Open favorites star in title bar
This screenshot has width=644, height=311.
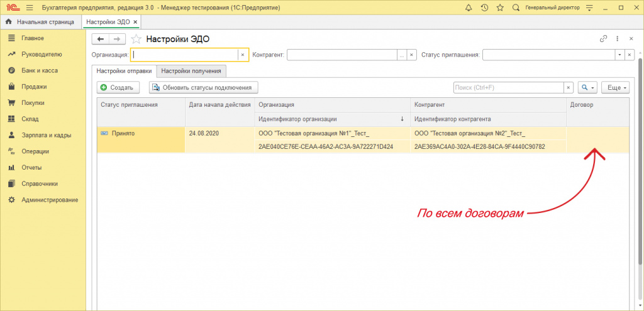click(x=500, y=8)
